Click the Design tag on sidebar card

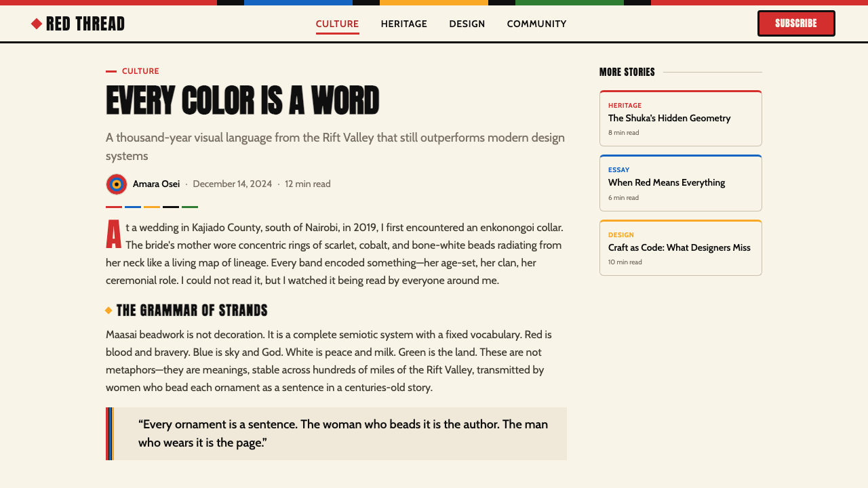tap(621, 235)
